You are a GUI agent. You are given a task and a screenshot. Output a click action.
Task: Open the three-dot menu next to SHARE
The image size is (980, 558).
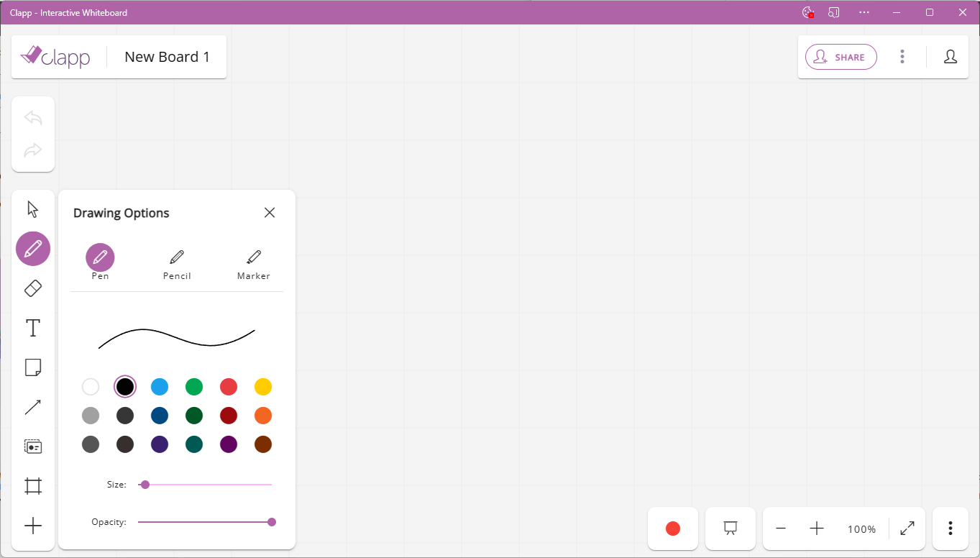(x=902, y=56)
